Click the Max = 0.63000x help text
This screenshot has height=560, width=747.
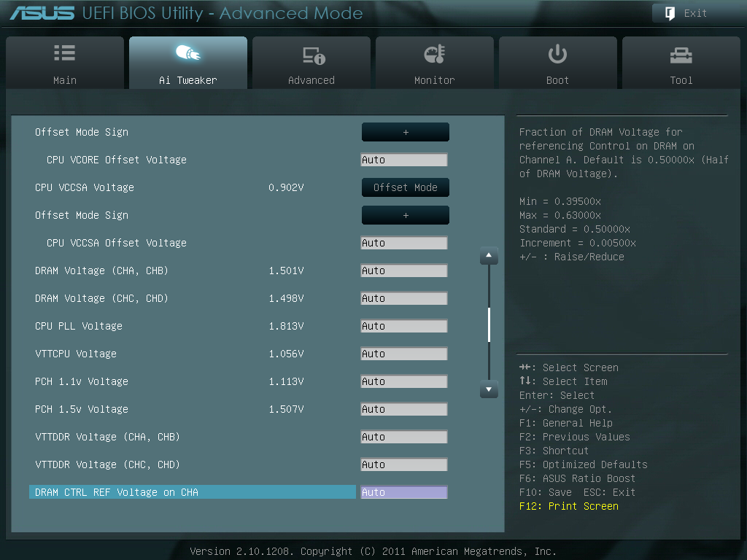pos(560,215)
